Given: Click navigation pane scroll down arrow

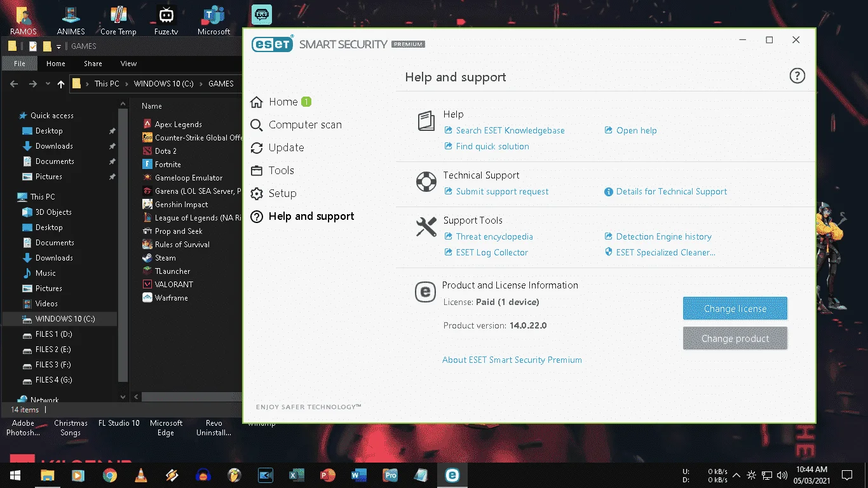Looking at the screenshot, I should 123,396.
